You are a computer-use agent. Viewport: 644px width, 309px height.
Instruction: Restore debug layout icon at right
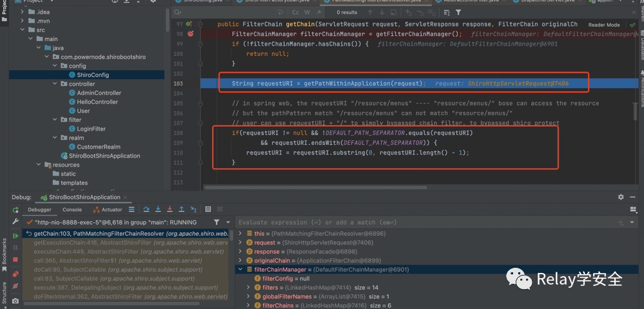click(x=633, y=209)
